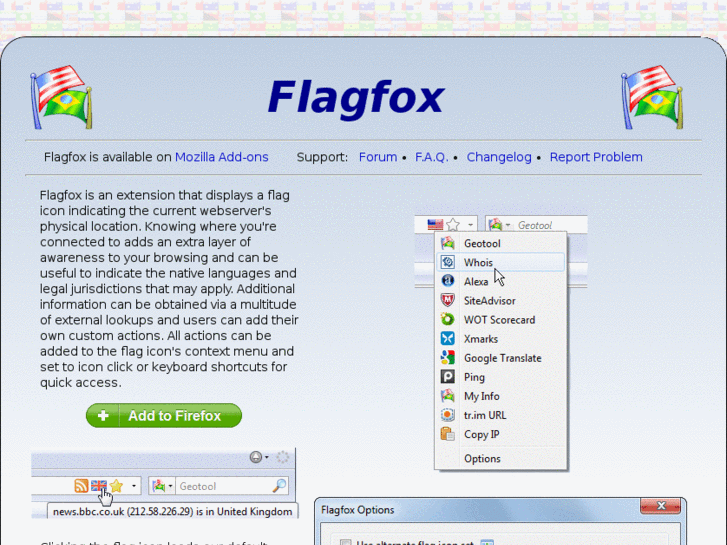Click the RSS feed icon
Image resolution: width=727 pixels, height=545 pixels.
tap(81, 486)
